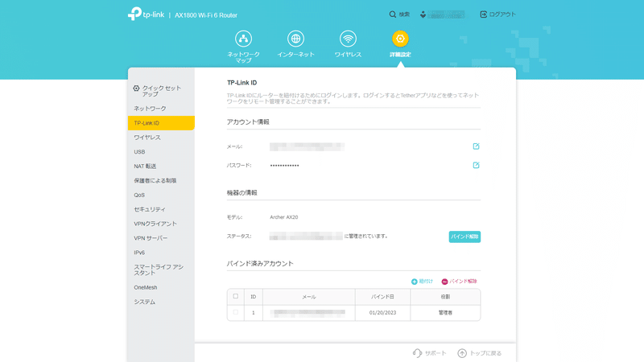The width and height of the screenshot is (644, 362).
Task: Click the 役割 column header
Action: tap(445, 296)
